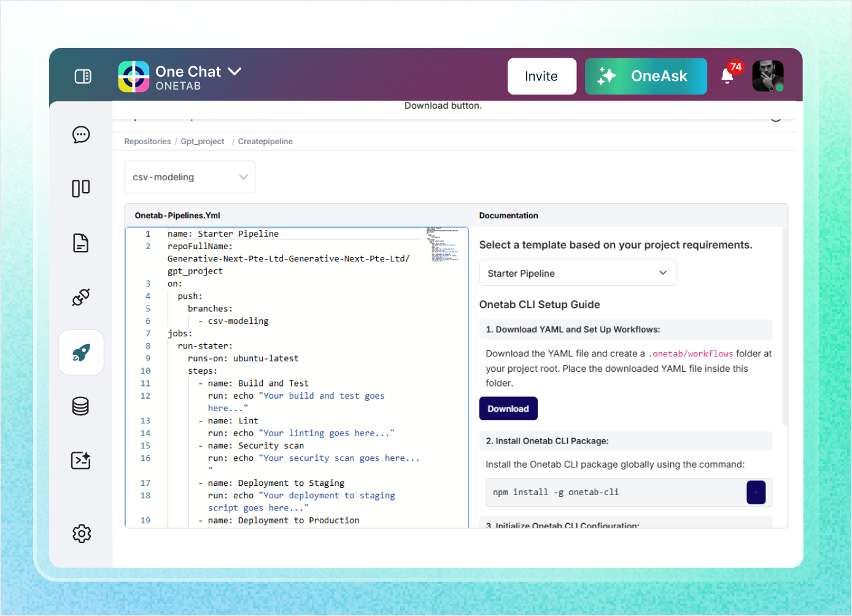Click the One Chat circular logo

click(x=134, y=77)
